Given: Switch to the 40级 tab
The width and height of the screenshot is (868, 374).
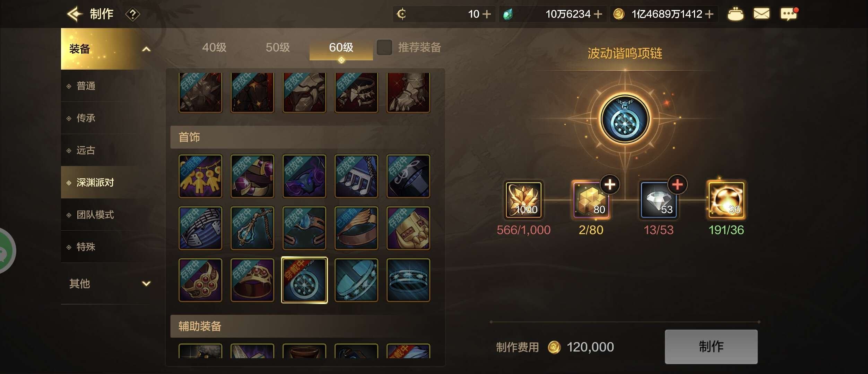Looking at the screenshot, I should 214,47.
